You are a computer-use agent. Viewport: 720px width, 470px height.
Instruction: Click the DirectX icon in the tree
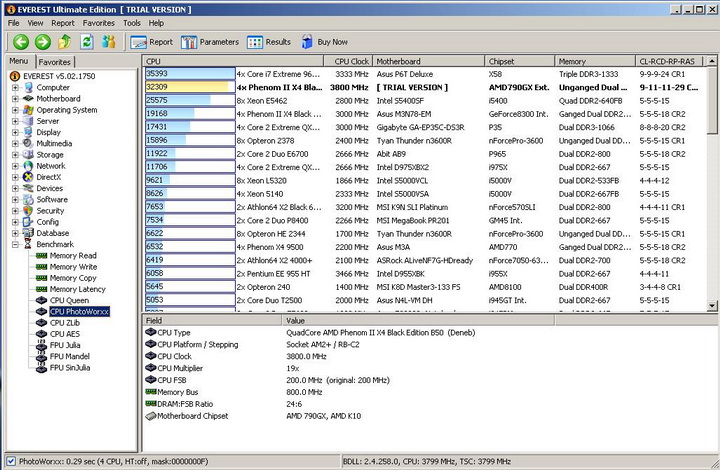click(x=28, y=177)
